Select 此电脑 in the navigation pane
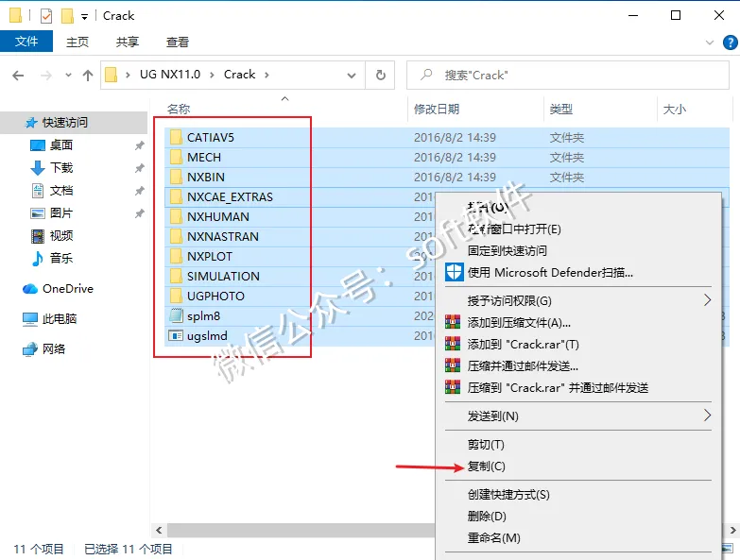Image resolution: width=740 pixels, height=560 pixels. (x=60, y=318)
